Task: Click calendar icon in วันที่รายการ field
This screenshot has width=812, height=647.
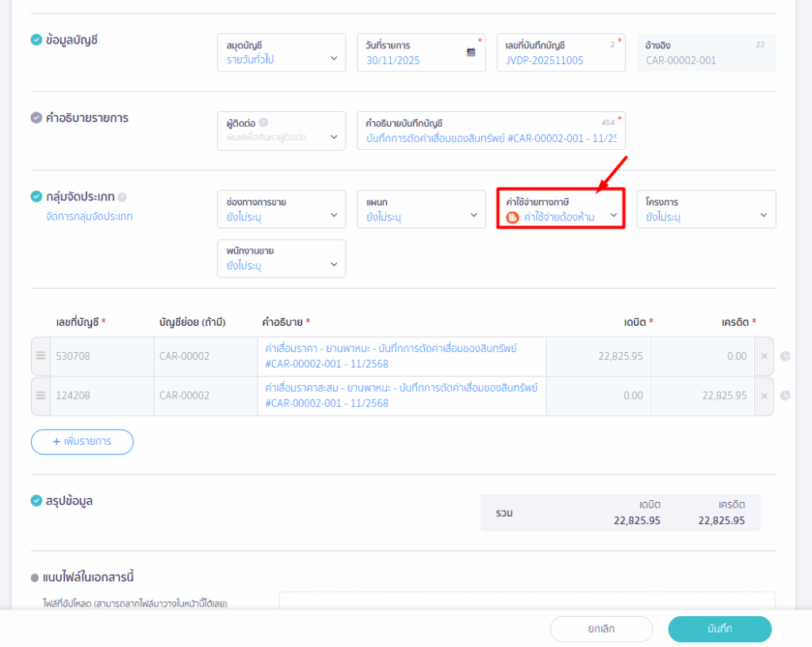Action: point(471,52)
